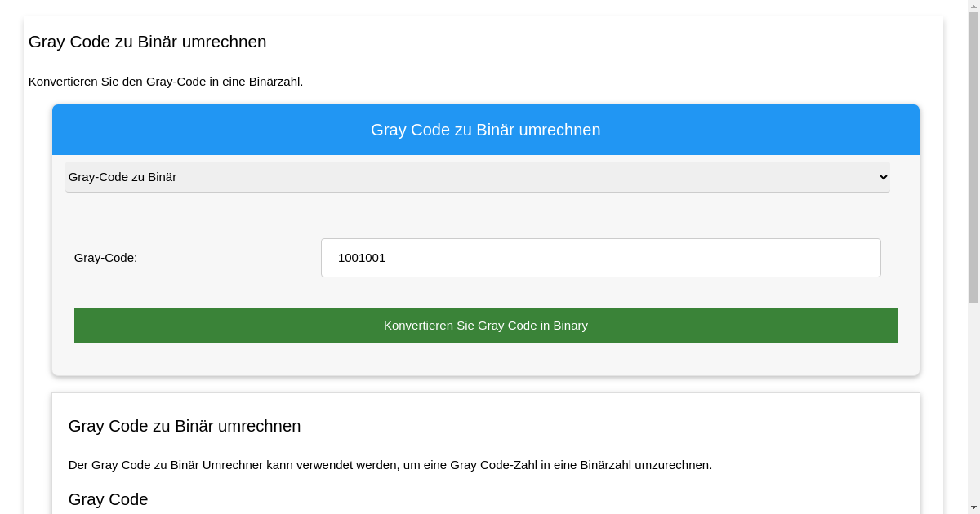Click the blue header 'Gray Code zu Binär umrechnen'

485,130
